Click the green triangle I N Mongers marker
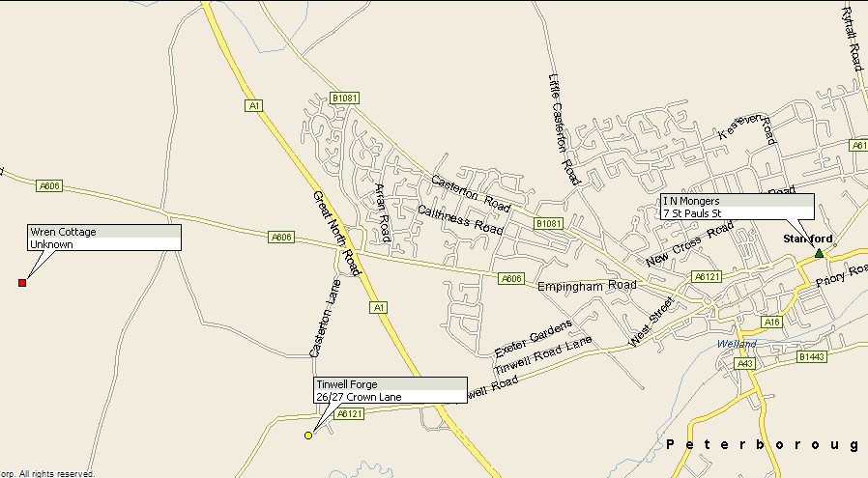The width and height of the screenshot is (868, 478). tap(819, 253)
